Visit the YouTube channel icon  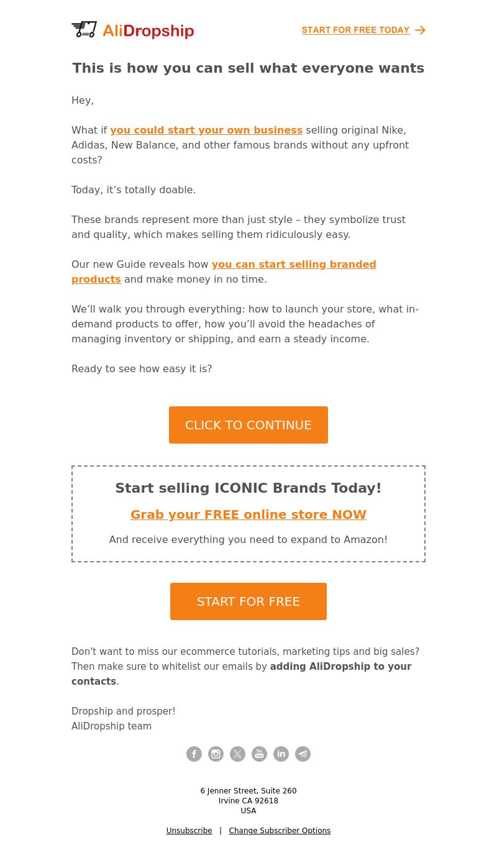pyautogui.click(x=259, y=754)
